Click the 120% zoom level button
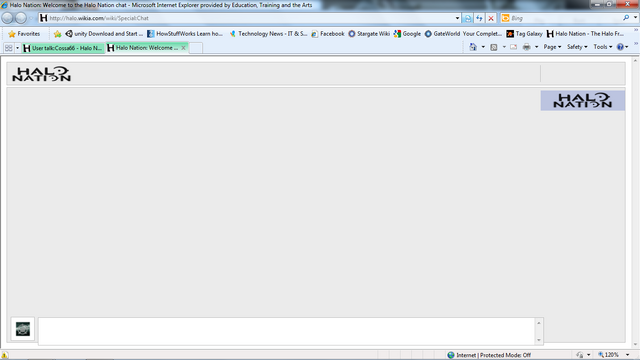 tap(609, 355)
